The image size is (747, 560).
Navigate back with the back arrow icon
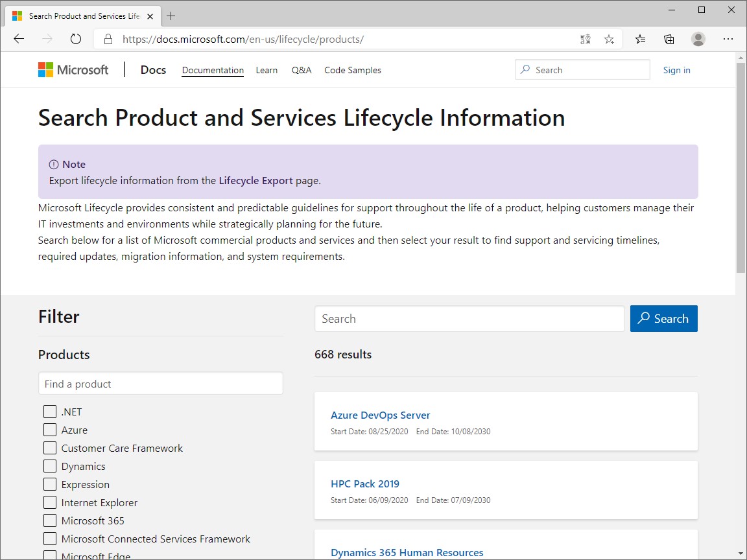(18, 38)
